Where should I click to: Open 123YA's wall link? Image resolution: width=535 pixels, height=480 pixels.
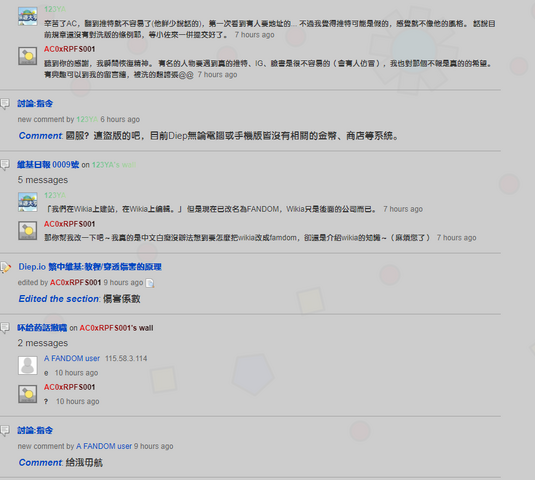pyautogui.click(x=114, y=165)
